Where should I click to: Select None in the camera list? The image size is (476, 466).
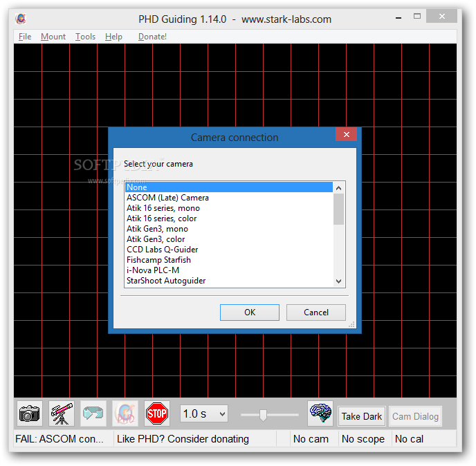(x=229, y=187)
